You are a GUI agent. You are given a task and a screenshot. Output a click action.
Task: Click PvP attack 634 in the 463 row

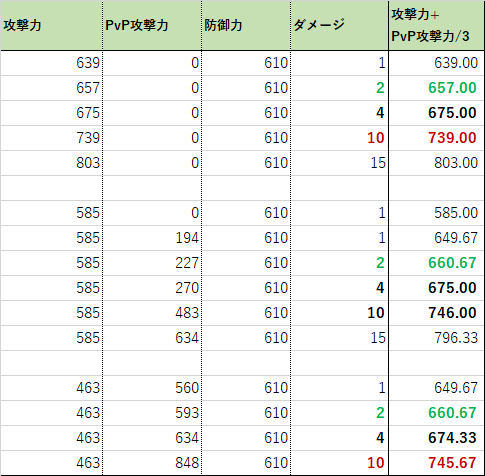point(152,438)
